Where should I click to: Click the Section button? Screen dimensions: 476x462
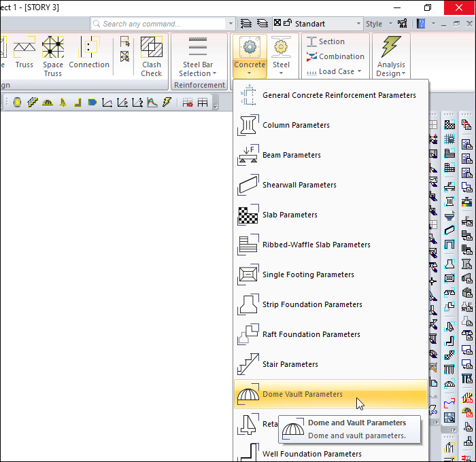[x=326, y=41]
